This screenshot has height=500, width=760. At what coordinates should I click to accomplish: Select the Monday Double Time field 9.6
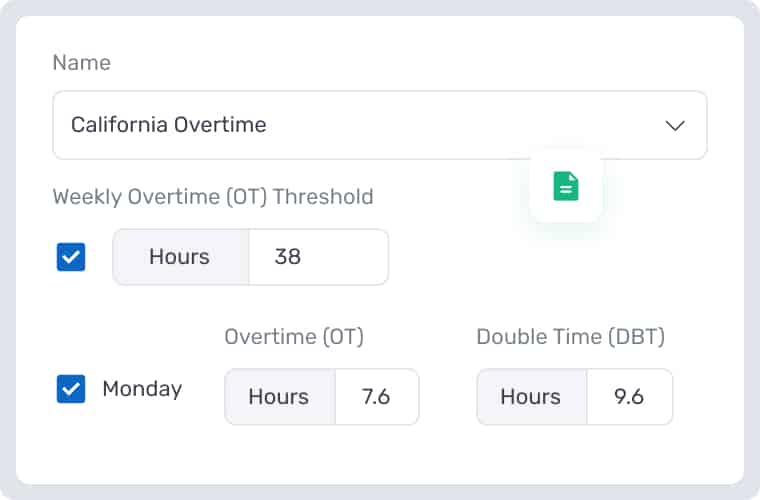tap(629, 397)
